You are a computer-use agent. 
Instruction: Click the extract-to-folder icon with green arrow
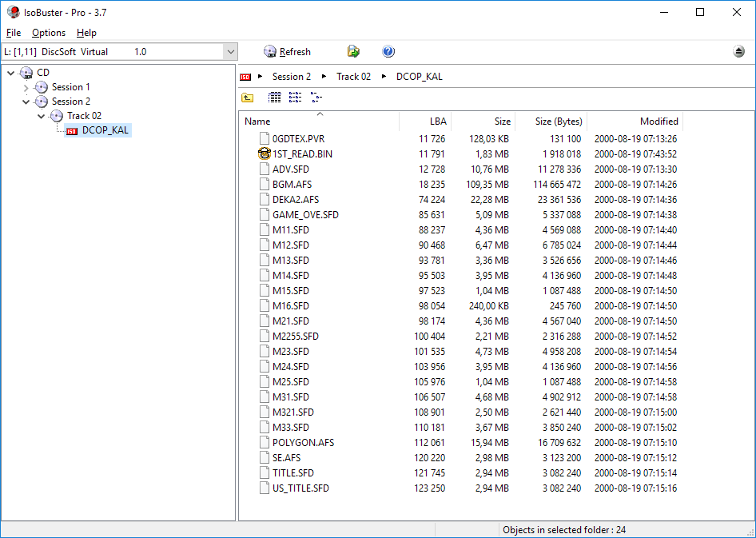[x=353, y=52]
